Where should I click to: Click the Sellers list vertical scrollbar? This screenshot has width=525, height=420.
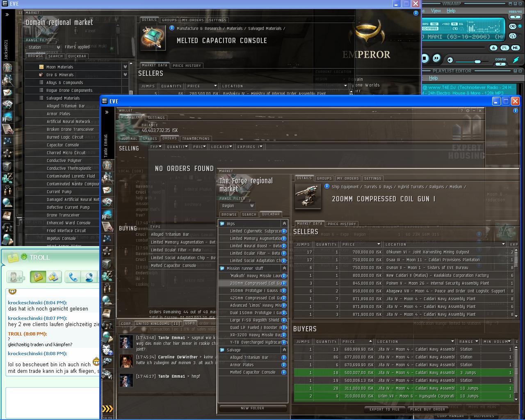click(x=516, y=283)
